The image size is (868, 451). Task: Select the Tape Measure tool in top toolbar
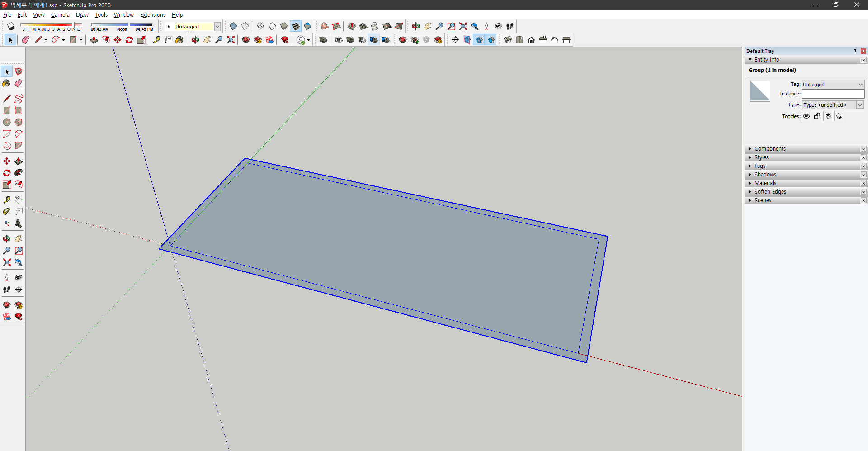pyautogui.click(x=156, y=40)
